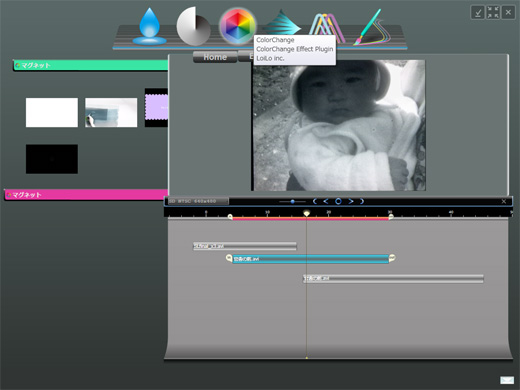Click the left trim handle of the cyan clip
Viewport: 520px width, 390px height.
click(x=229, y=258)
